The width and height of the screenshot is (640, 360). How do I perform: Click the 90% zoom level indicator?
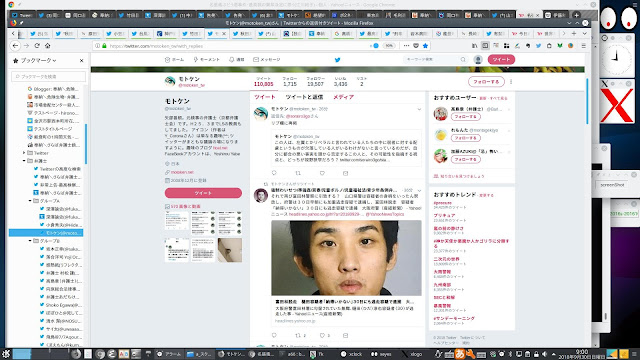389,46
